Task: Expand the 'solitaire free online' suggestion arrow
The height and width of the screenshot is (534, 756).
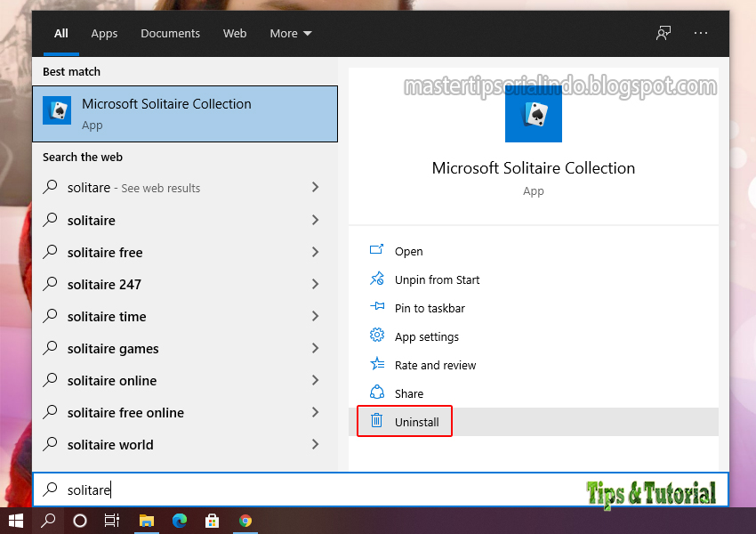Action: pos(316,412)
